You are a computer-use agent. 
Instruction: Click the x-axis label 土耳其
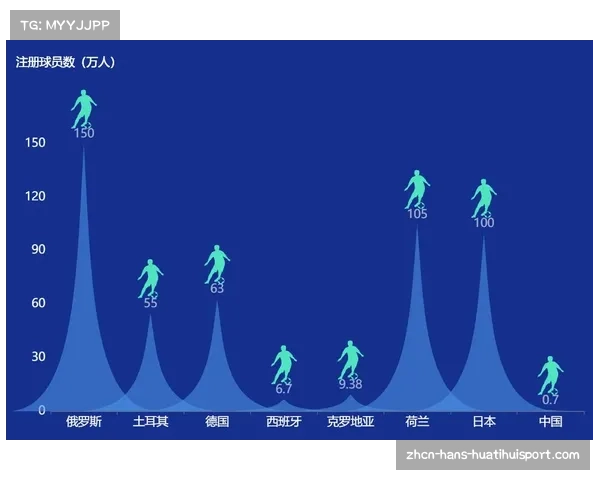click(150, 422)
